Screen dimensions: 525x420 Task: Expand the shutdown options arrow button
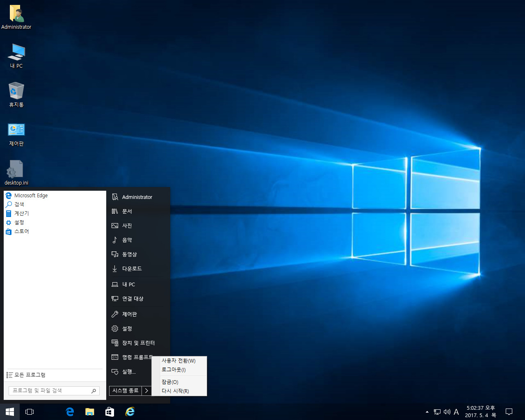[146, 391]
